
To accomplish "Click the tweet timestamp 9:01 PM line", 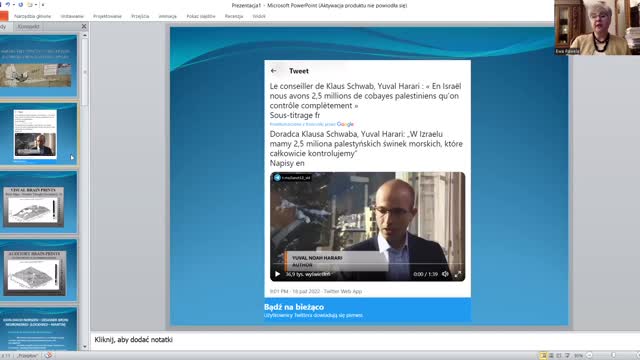I will point(316,291).
